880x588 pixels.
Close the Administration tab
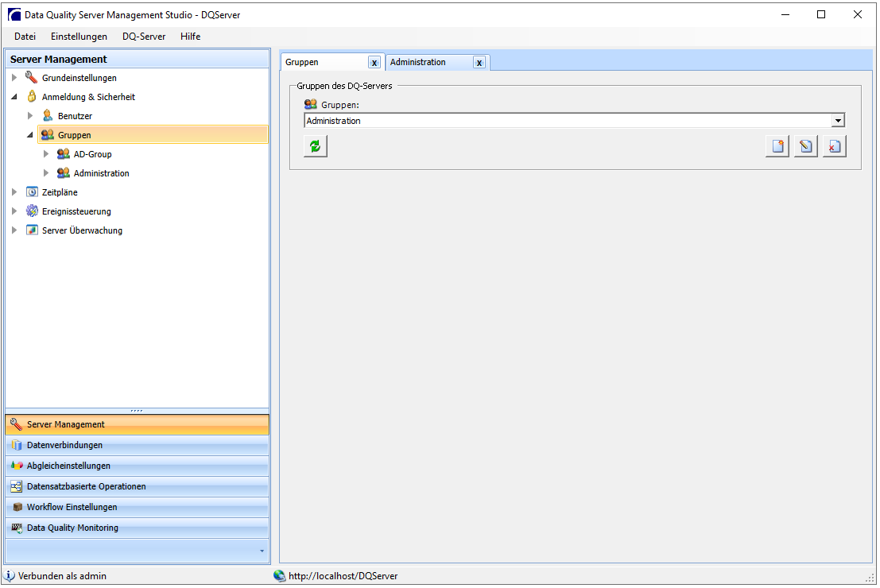(x=479, y=62)
